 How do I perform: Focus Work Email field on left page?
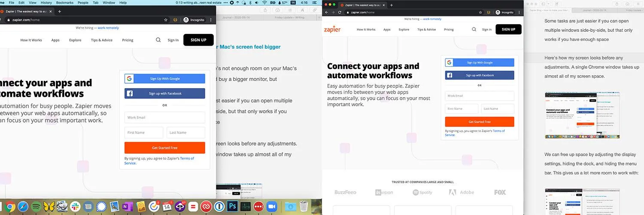pyautogui.click(x=165, y=117)
